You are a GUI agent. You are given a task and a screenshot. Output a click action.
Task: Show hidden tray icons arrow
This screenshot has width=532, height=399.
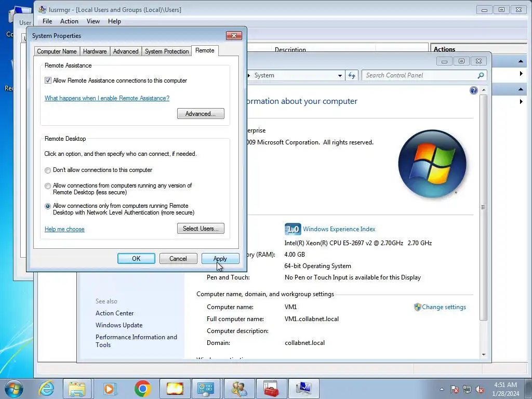coord(442,390)
